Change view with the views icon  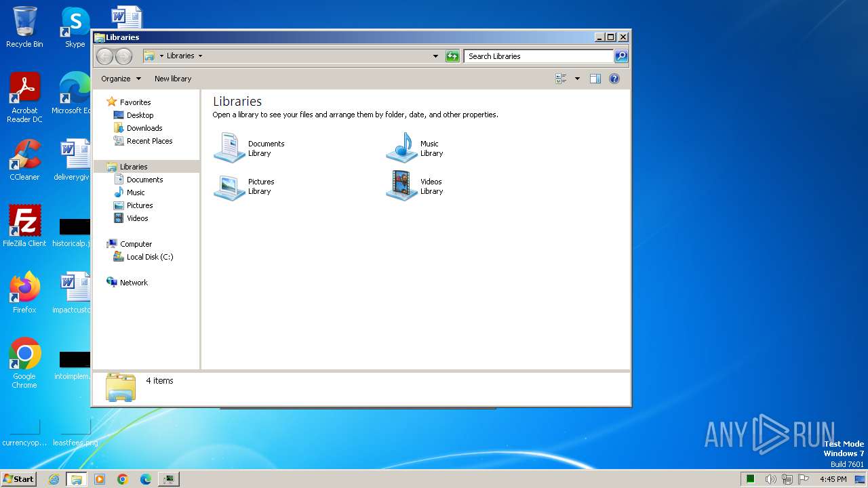pos(561,79)
